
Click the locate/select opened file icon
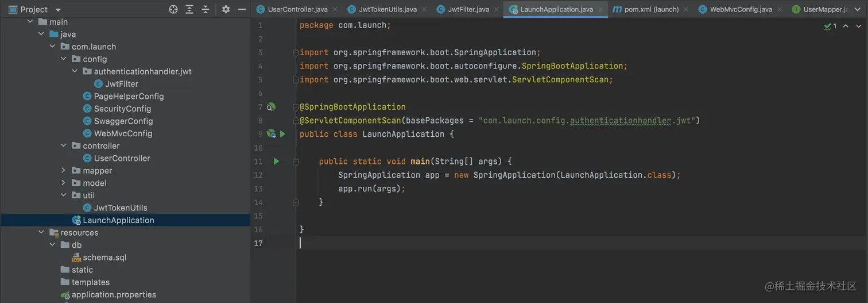click(173, 9)
